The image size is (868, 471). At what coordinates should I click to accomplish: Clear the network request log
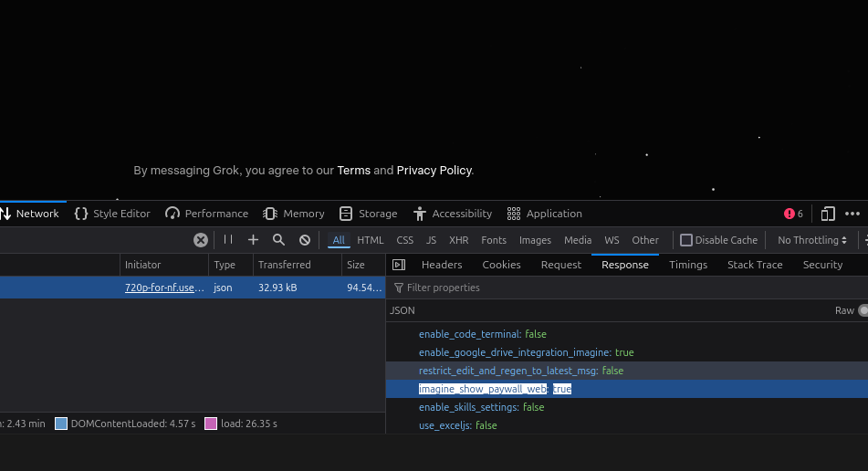[x=201, y=240]
